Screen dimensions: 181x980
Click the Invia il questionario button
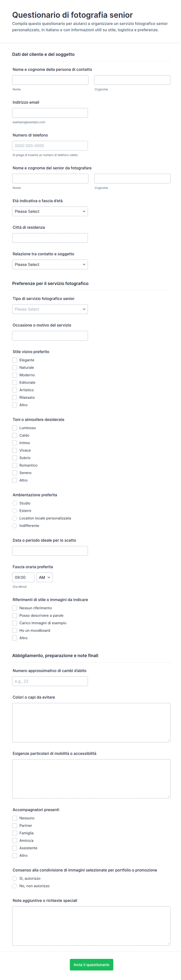[91, 964]
